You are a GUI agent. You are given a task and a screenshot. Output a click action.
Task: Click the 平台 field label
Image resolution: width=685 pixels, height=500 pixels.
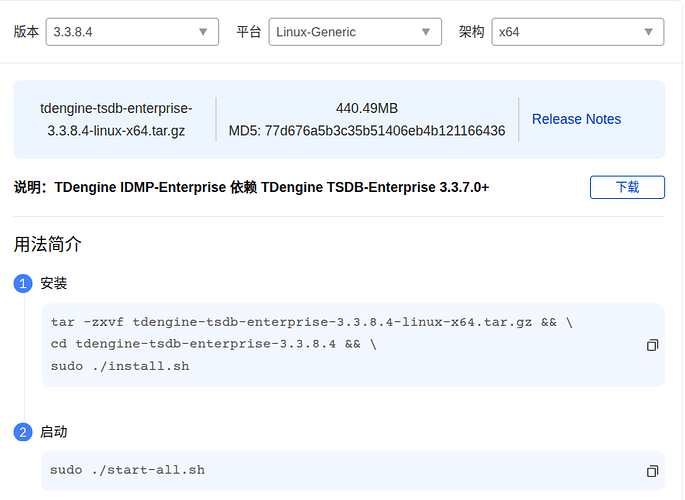click(249, 32)
